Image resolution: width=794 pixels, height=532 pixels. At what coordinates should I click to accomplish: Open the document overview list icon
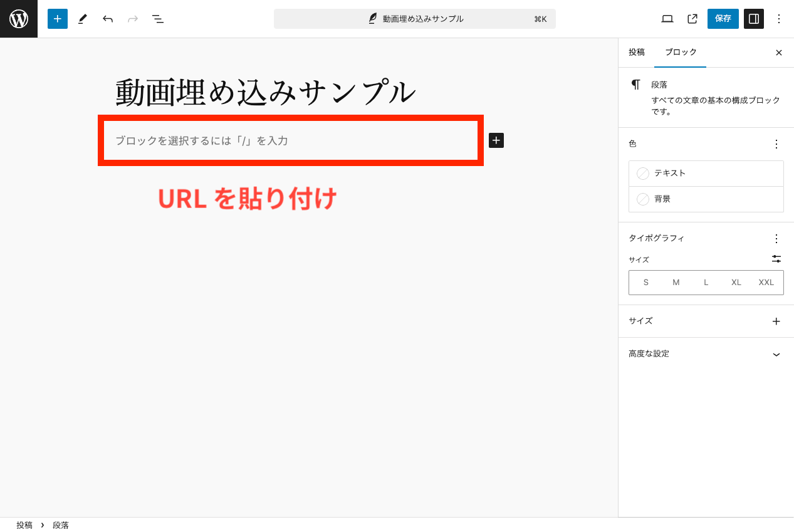pyautogui.click(x=158, y=19)
